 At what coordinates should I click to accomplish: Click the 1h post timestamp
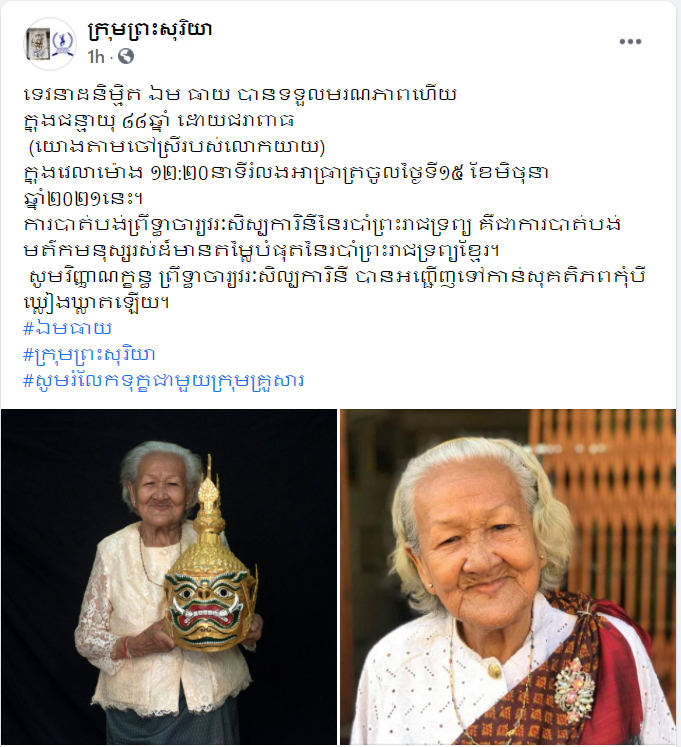tap(96, 57)
